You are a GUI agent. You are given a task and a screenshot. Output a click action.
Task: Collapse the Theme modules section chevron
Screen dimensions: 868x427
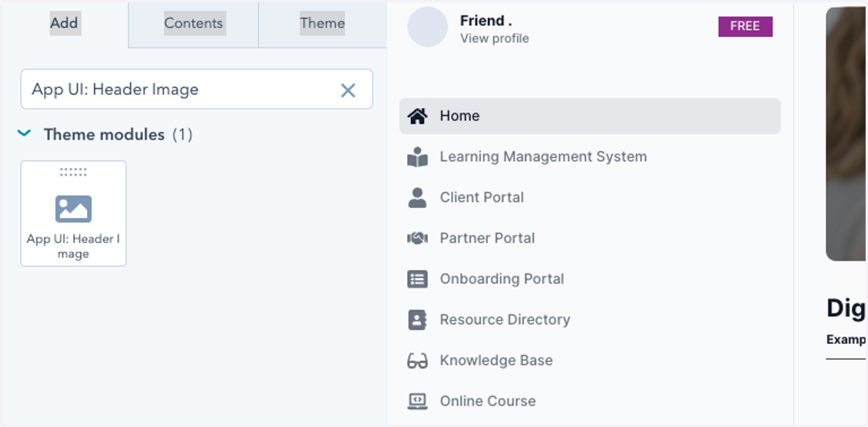[x=24, y=134]
